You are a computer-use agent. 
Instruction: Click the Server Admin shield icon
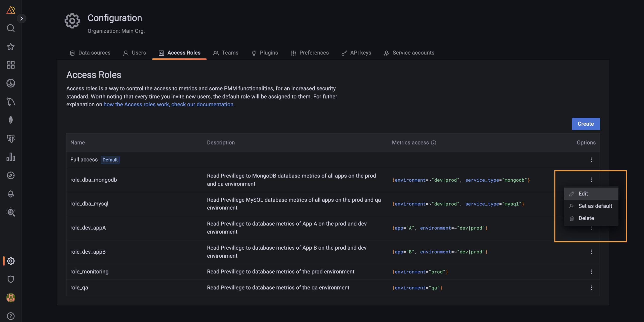(x=11, y=279)
